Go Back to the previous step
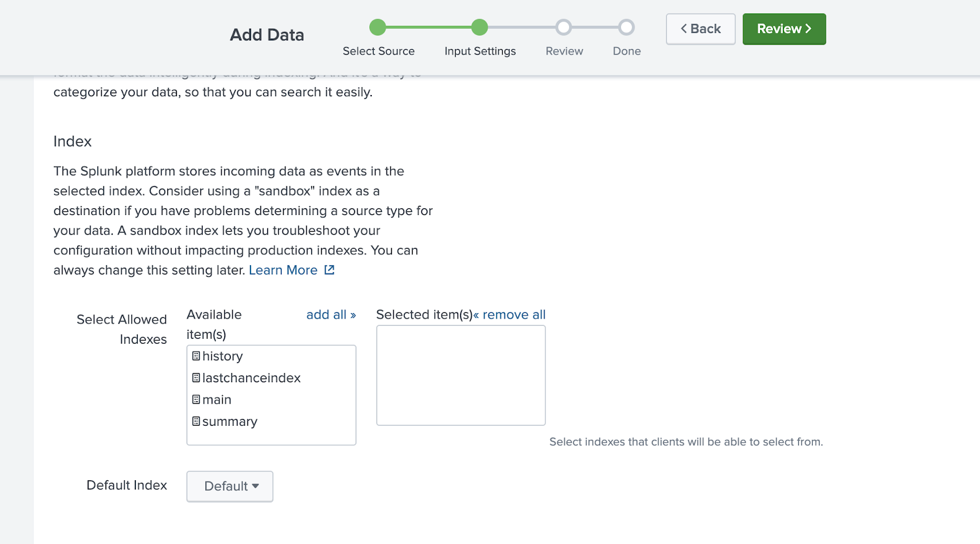Viewport: 980px width, 544px height. pyautogui.click(x=701, y=29)
